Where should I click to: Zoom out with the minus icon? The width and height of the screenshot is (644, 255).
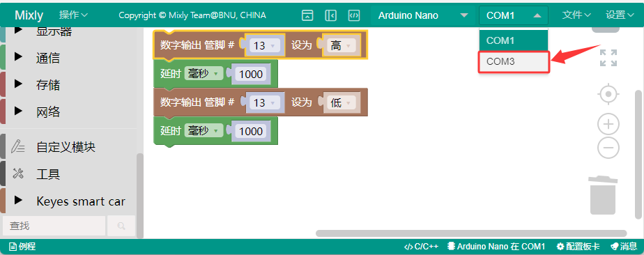tap(608, 148)
